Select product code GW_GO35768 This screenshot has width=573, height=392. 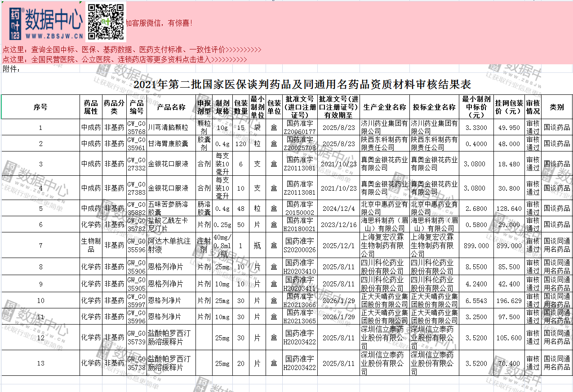point(136,127)
